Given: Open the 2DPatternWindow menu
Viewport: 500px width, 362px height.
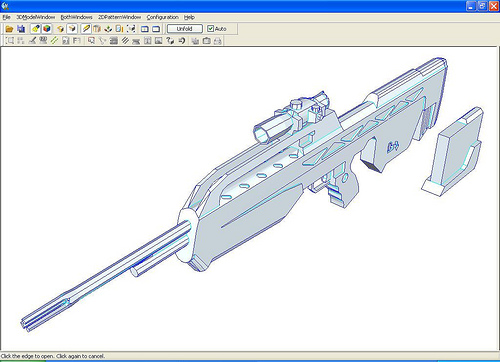Looking at the screenshot, I should pos(119,17).
